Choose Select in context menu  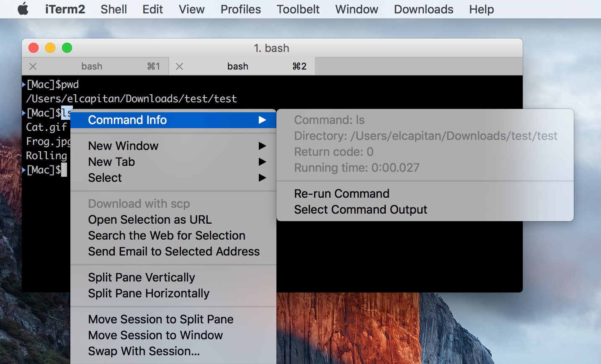click(173, 178)
